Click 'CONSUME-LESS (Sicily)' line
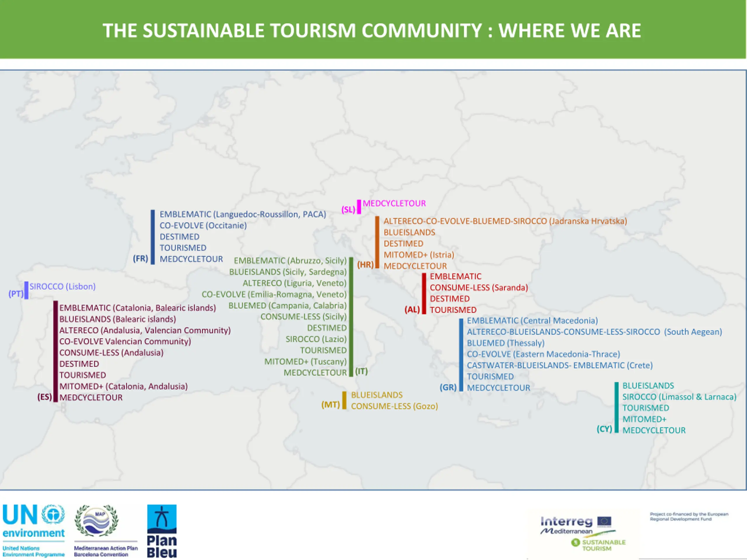 [x=303, y=317]
